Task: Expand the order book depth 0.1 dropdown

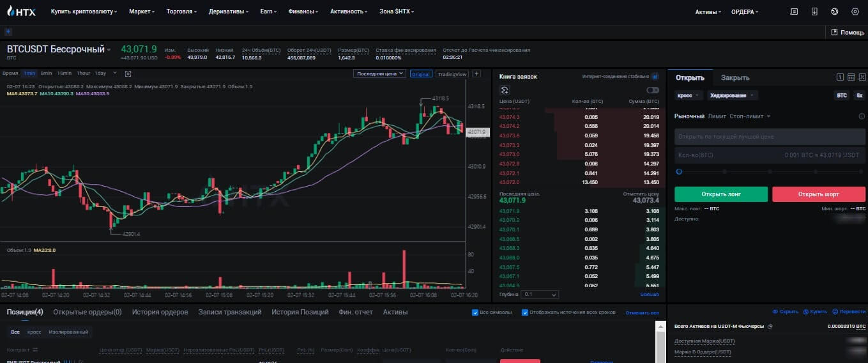Action: click(x=540, y=295)
